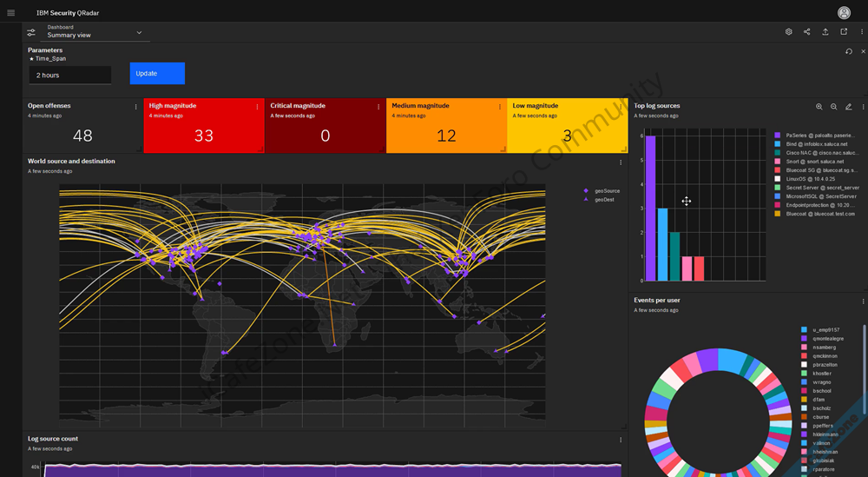868x477 pixels.
Task: Expand the Summary view dashboard dropdown
Action: (x=139, y=33)
